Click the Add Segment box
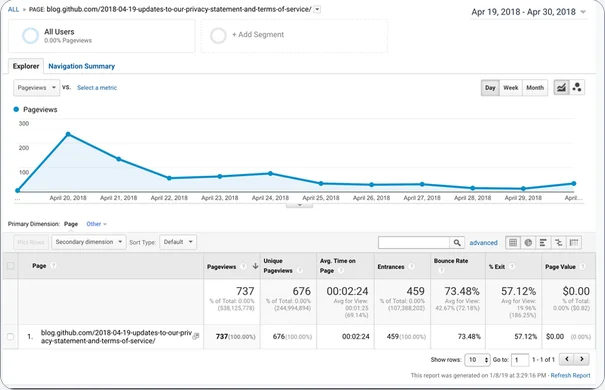Viewport: 605px width, 390px height. 294,35
